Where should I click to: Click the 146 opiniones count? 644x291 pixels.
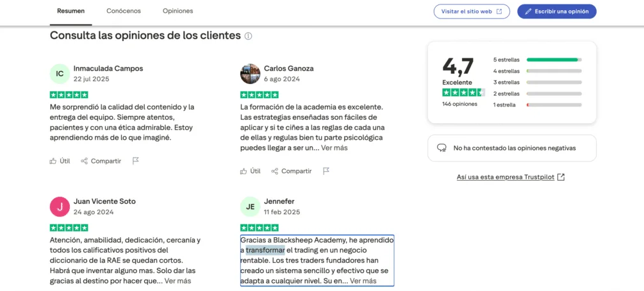459,104
